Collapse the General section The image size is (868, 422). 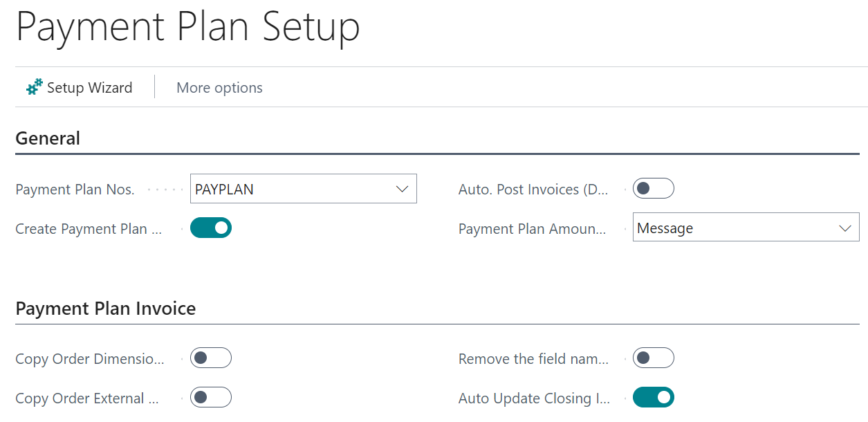[x=48, y=138]
